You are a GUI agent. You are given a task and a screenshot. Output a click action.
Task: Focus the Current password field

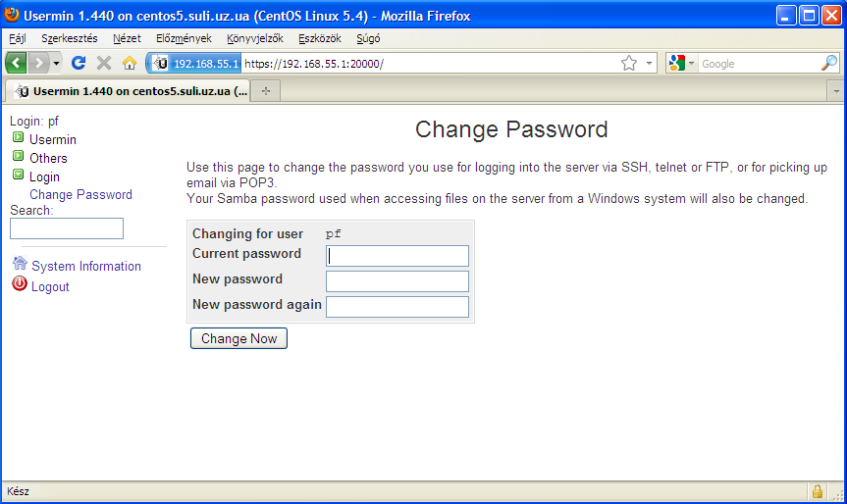pyautogui.click(x=397, y=256)
